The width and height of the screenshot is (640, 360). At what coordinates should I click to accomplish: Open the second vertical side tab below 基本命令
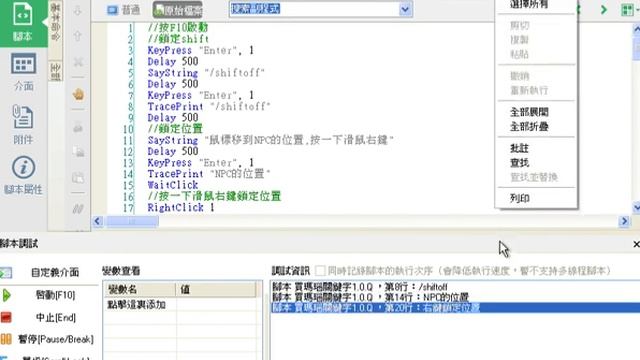click(x=56, y=72)
